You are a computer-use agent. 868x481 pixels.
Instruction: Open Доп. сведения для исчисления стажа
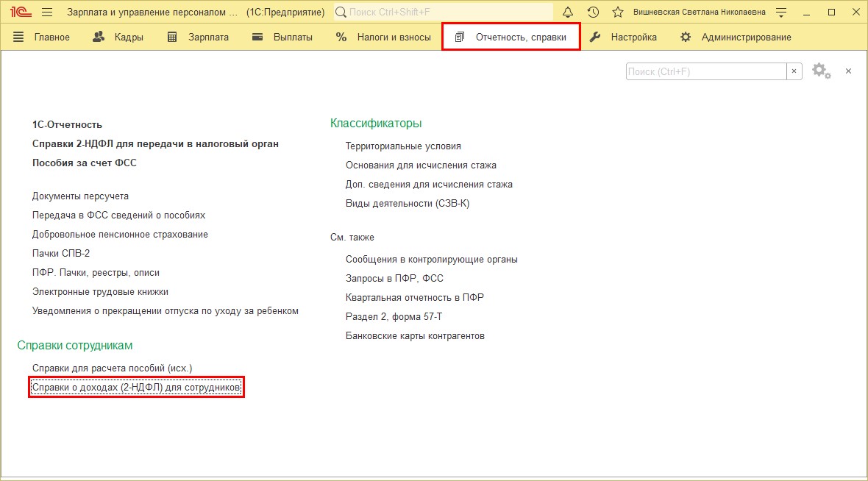click(429, 185)
